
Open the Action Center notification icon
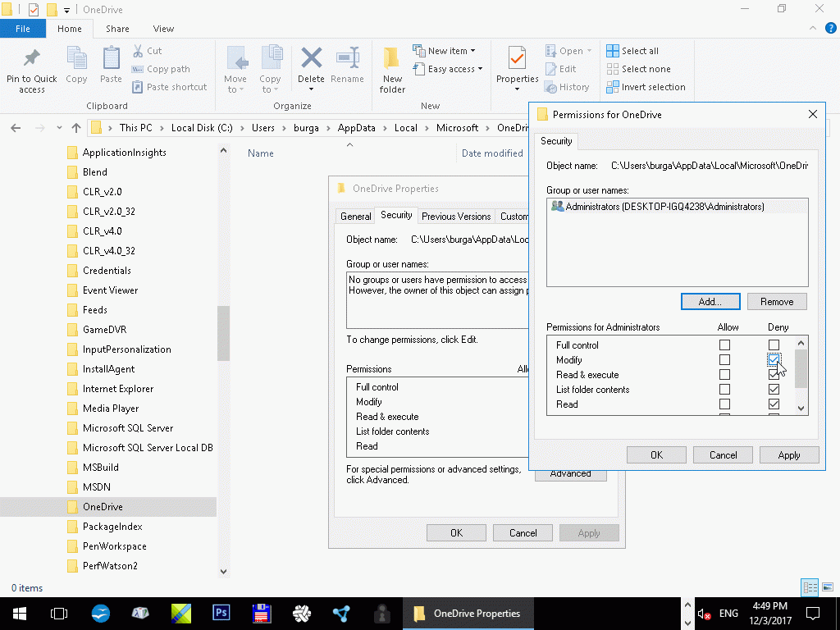[813, 614]
